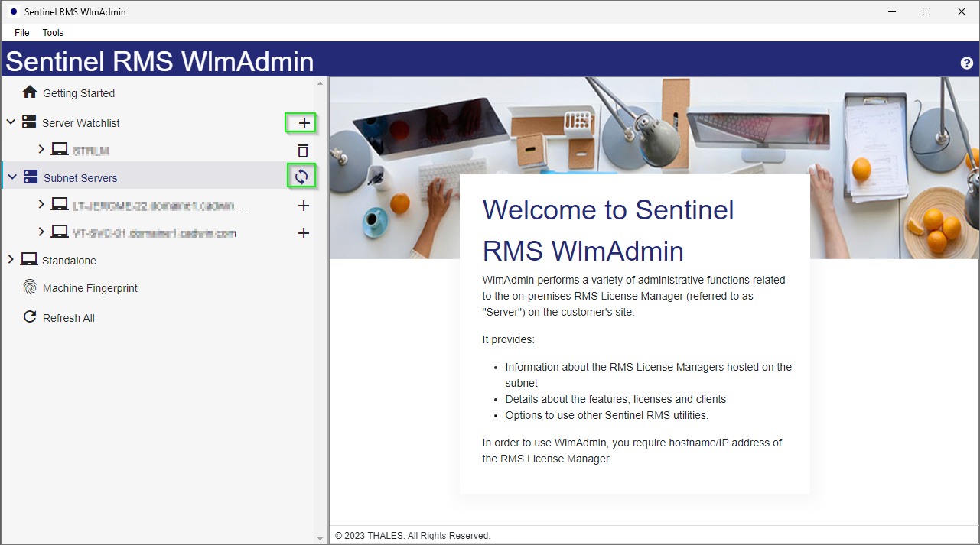Screen dimensions: 980x545
Task: Click 'Details about the features, licenses and clients' bullet
Action: click(616, 399)
